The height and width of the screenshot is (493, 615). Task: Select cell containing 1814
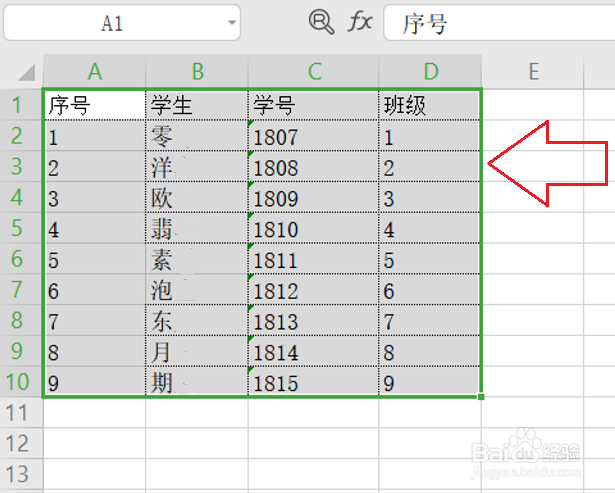[x=313, y=351]
